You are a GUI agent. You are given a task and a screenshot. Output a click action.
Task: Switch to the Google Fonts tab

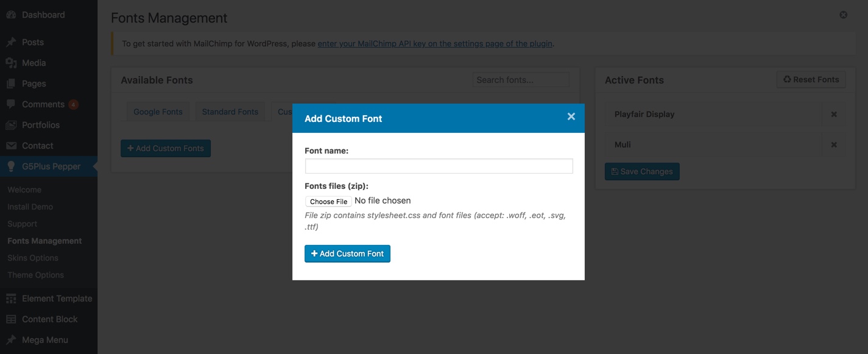coord(158,112)
